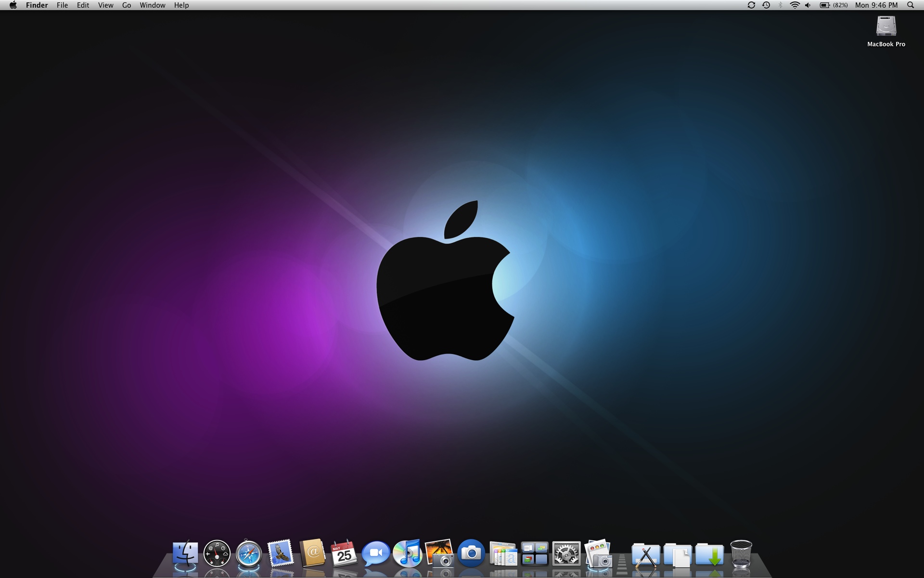Open Finder from the Dock

[185, 553]
